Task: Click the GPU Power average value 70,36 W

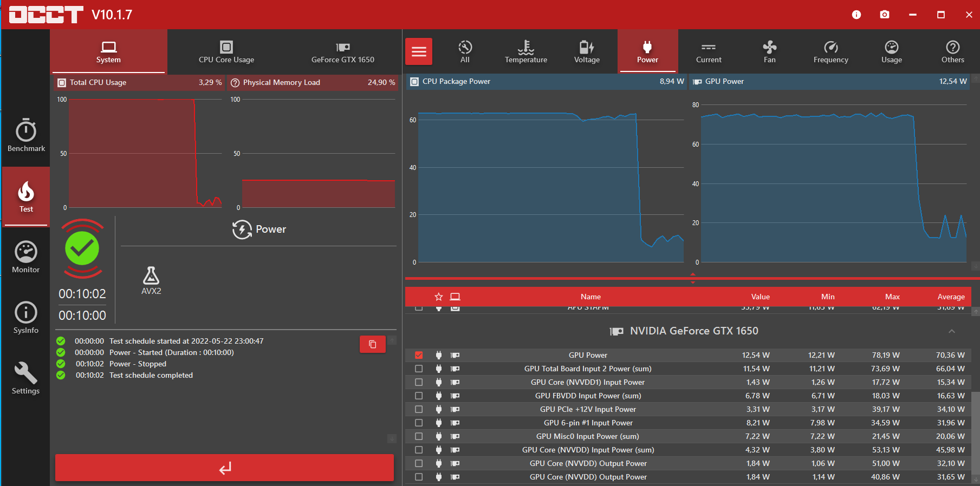Action: click(950, 355)
